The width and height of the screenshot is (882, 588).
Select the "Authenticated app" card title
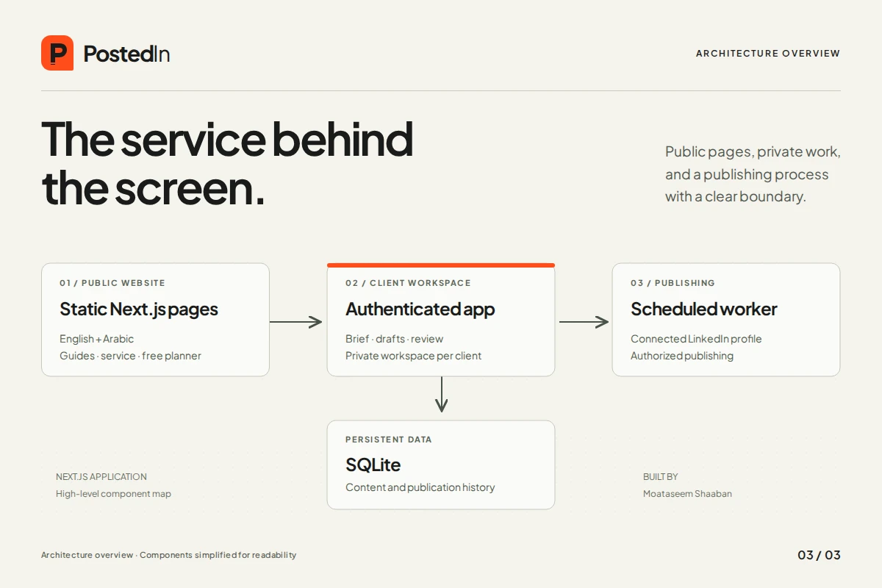coord(420,309)
